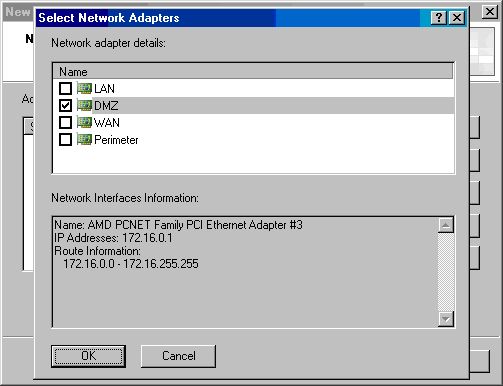Click the DMZ network card icon

(84, 105)
